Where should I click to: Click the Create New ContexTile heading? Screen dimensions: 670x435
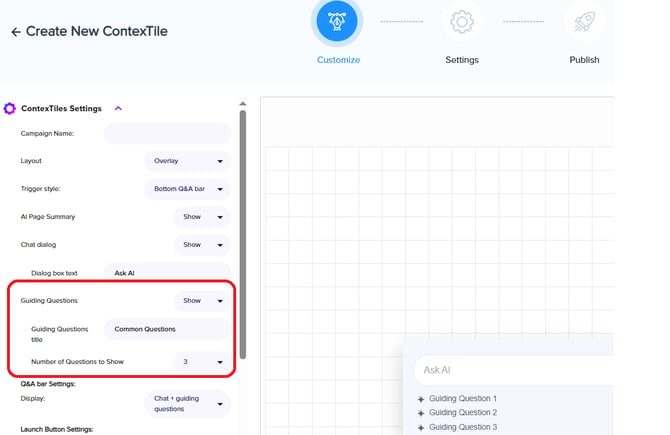pyautogui.click(x=97, y=31)
